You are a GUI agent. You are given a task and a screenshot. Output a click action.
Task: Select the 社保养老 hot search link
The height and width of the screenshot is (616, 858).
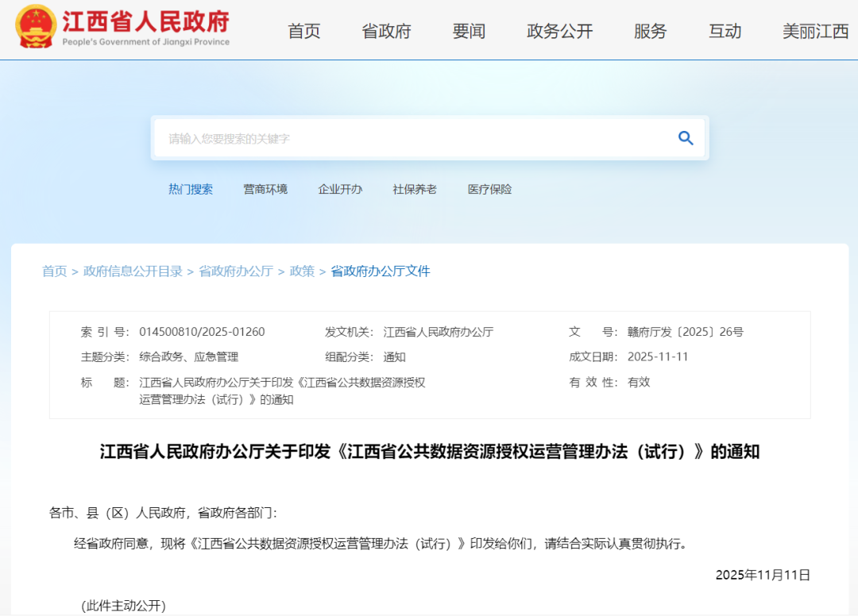click(x=415, y=189)
